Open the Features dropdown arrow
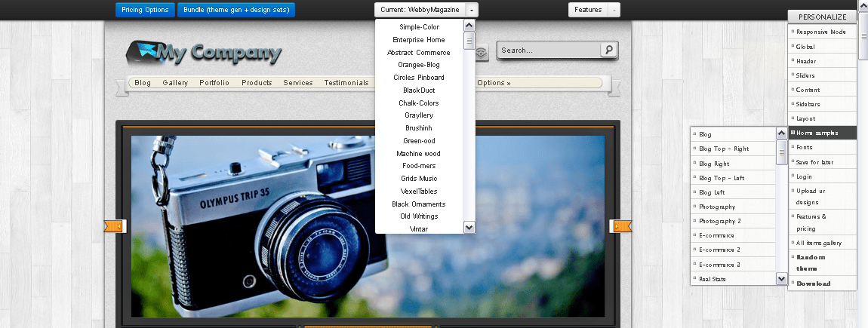868x328 pixels. tap(614, 10)
